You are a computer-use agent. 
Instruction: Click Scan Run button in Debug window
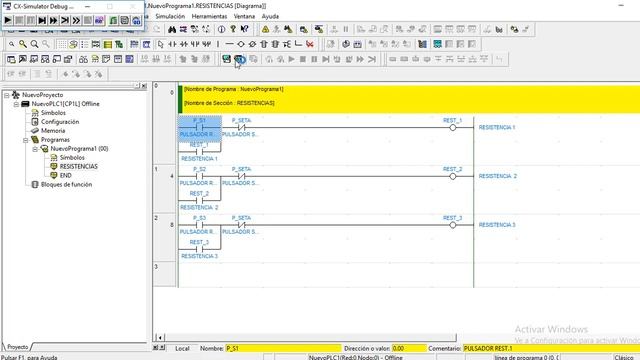click(65, 20)
